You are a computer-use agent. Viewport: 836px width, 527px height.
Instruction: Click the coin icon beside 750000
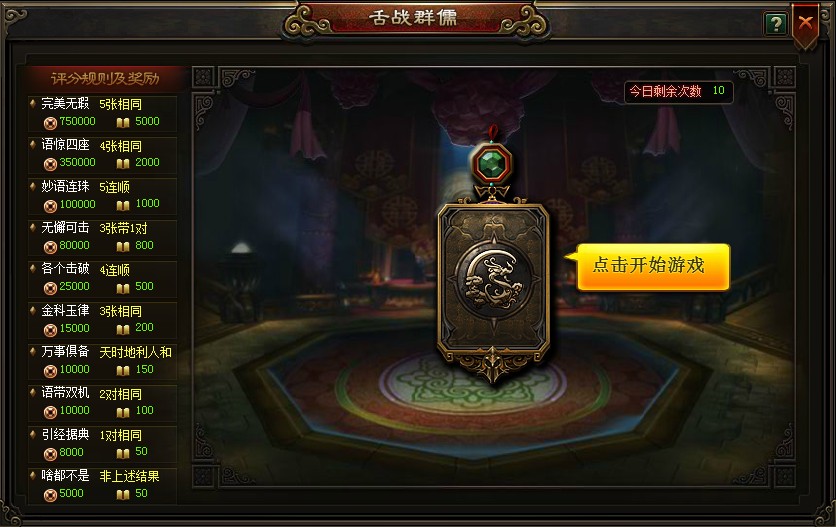50,123
